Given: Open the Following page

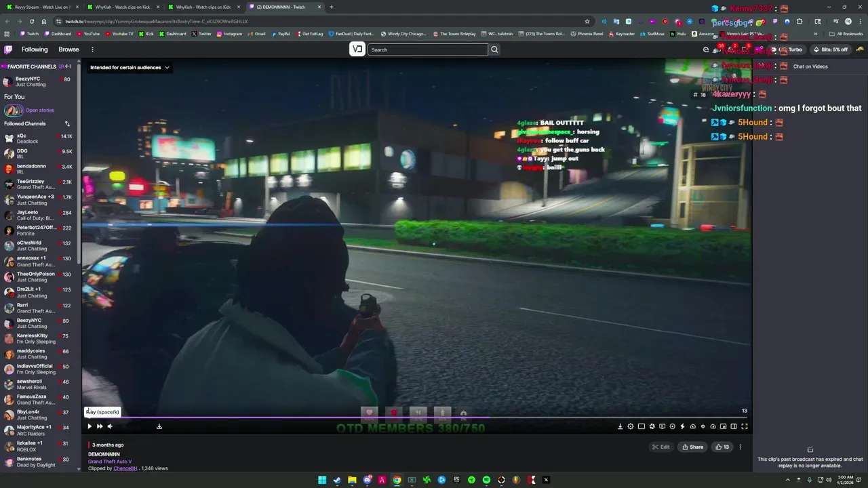Looking at the screenshot, I should (x=35, y=49).
